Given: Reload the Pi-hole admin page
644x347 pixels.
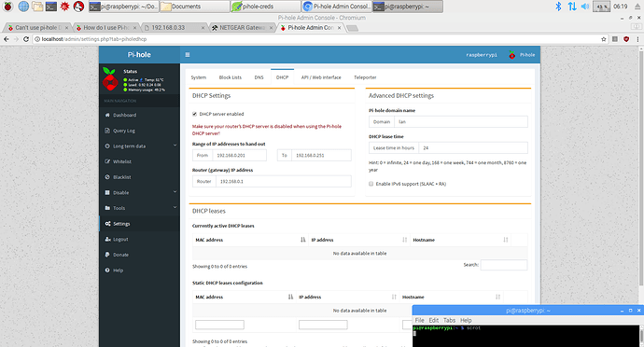Looking at the screenshot, I should tap(26, 39).
